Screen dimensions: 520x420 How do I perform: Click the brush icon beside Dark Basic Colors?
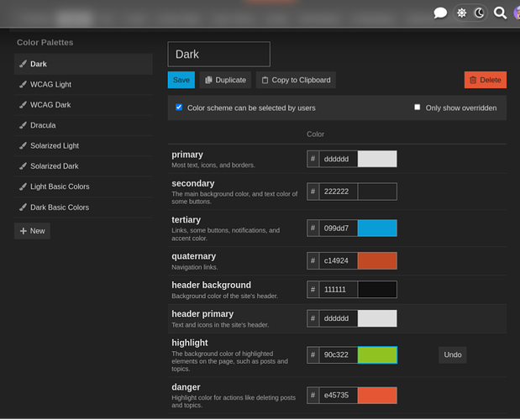[23, 207]
